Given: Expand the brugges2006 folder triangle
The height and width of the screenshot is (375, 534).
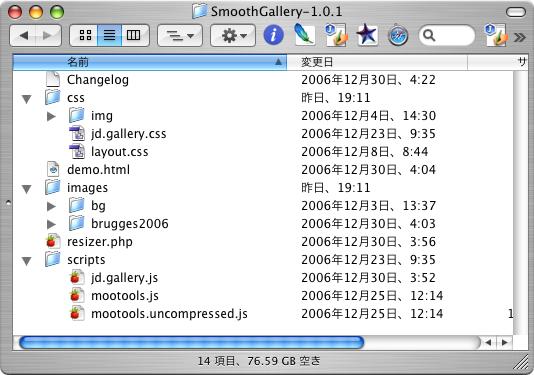Looking at the screenshot, I should click(51, 224).
